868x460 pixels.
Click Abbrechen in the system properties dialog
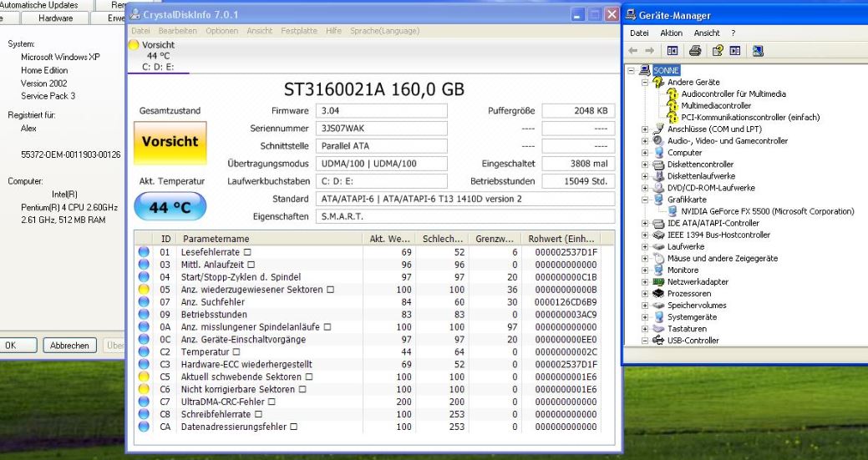(x=69, y=346)
